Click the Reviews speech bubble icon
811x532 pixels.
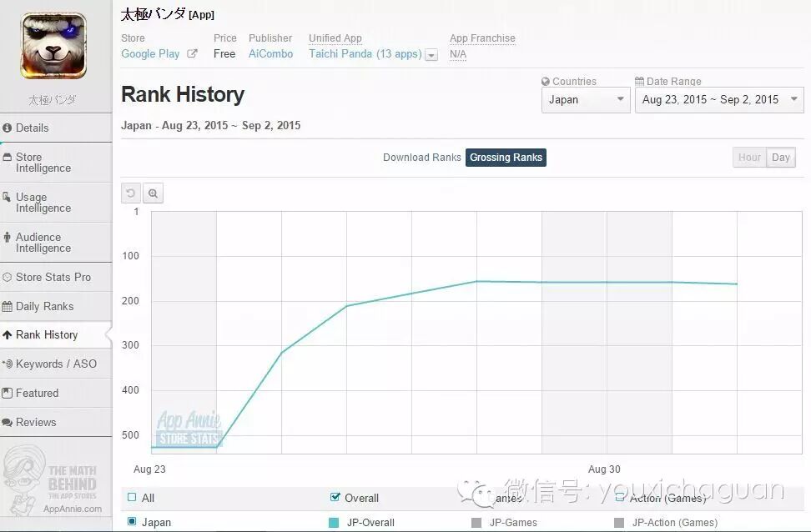[x=7, y=422]
